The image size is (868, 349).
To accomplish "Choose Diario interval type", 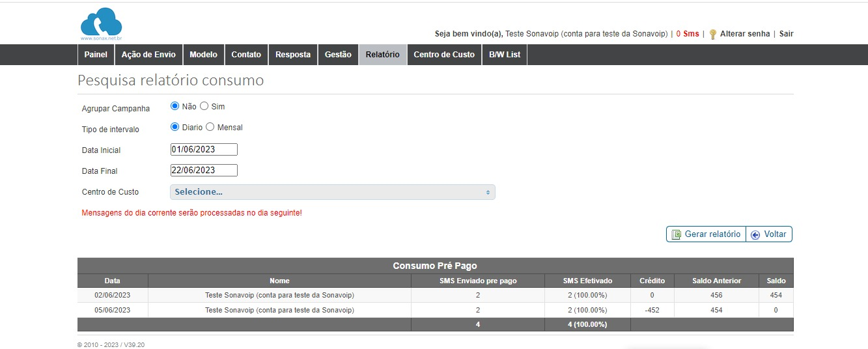I will (175, 127).
